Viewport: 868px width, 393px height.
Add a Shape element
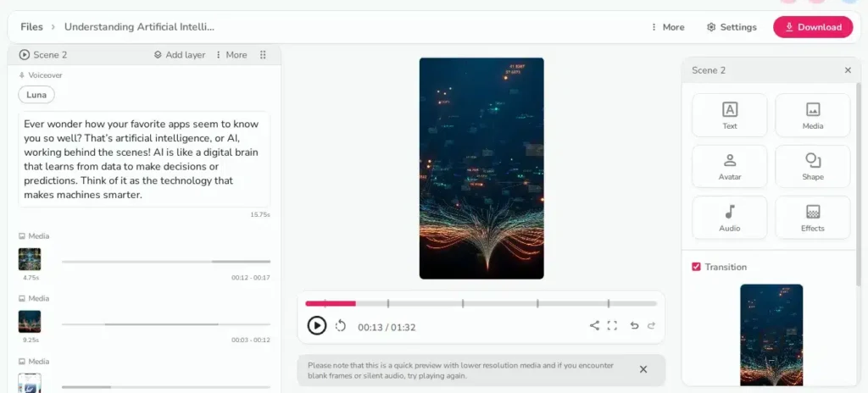pyautogui.click(x=813, y=166)
